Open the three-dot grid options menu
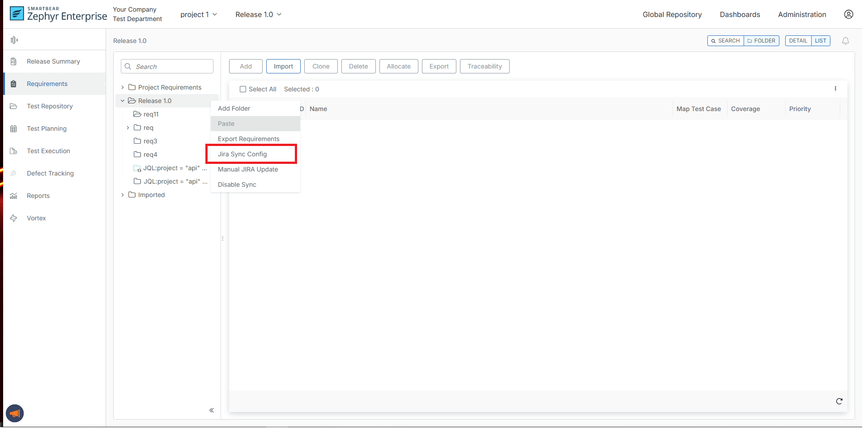Image resolution: width=868 pixels, height=429 pixels. 835,89
